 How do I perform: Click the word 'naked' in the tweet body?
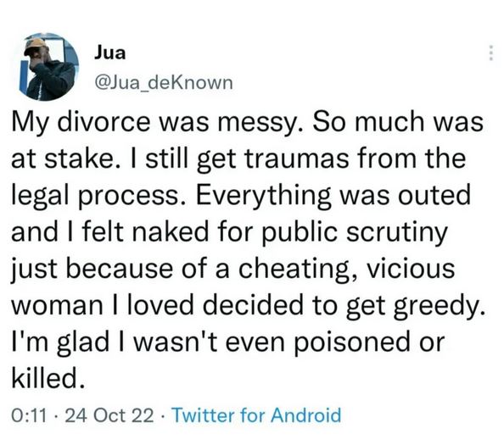[x=171, y=231]
